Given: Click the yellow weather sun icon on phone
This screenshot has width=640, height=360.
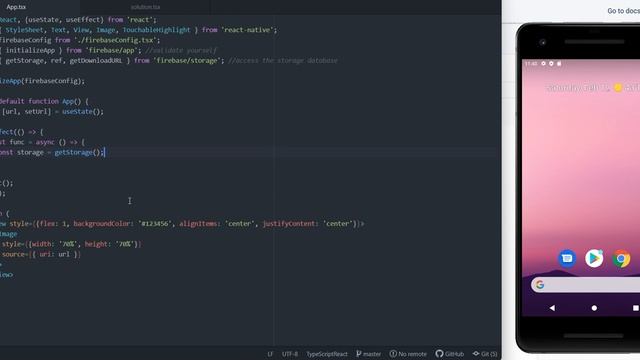Looking at the screenshot, I should [x=618, y=87].
